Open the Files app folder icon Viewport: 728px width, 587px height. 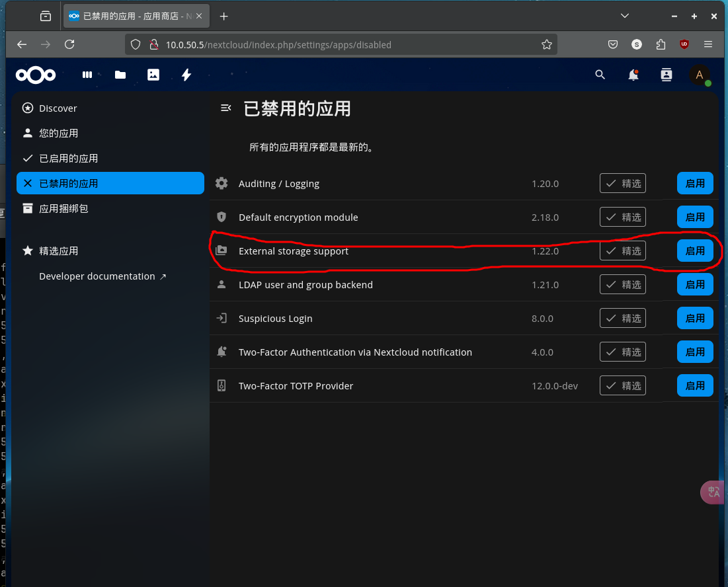click(x=120, y=75)
